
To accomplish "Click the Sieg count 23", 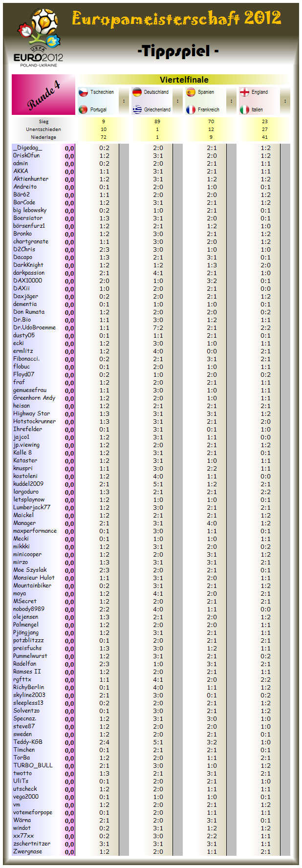I will coord(265,121).
